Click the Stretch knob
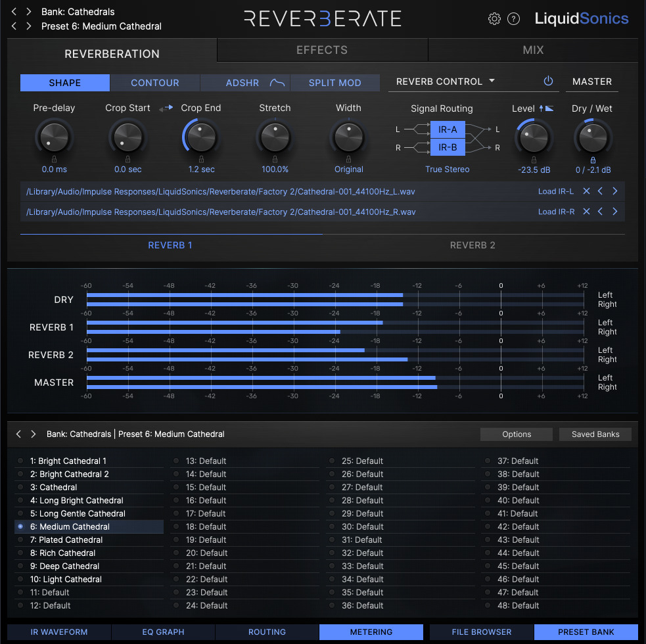This screenshot has height=644, width=646. pos(275,137)
